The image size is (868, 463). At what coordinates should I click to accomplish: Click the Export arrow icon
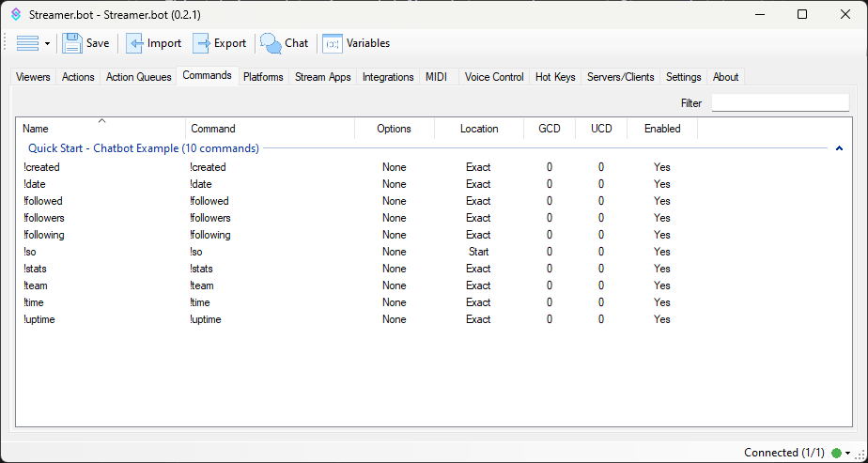click(x=202, y=43)
